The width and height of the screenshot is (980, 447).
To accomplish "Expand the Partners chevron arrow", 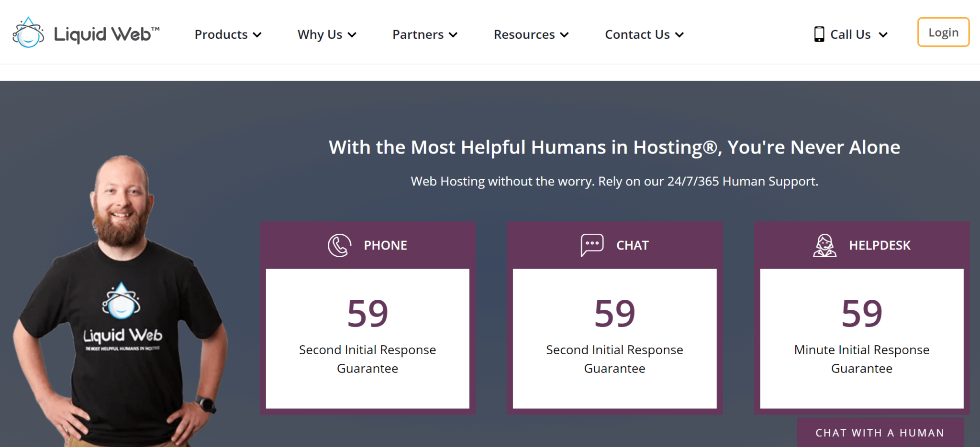I will (454, 35).
